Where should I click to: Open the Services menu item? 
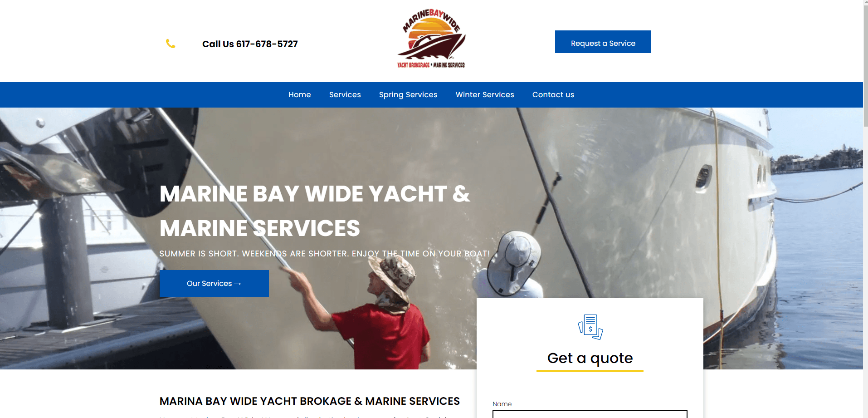[345, 94]
